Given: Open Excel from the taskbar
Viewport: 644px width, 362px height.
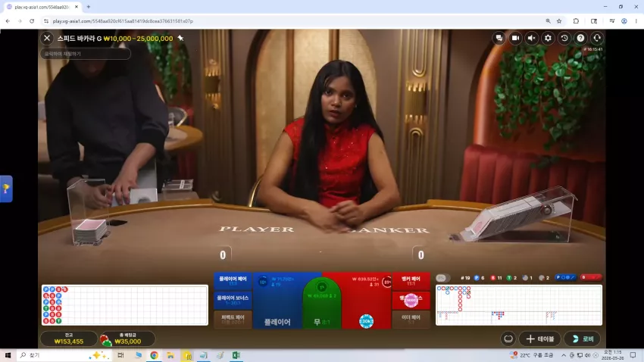Looking at the screenshot, I should 236,355.
